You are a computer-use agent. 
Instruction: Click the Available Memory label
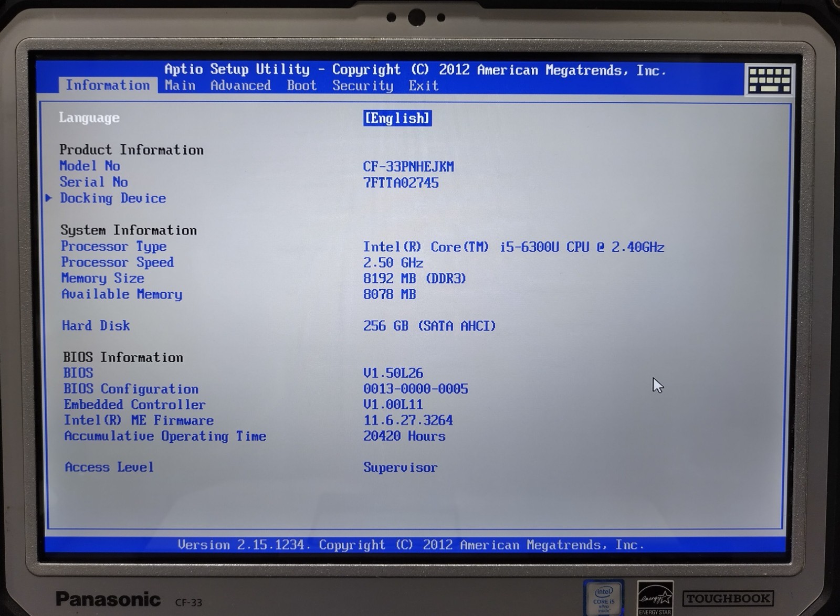[x=122, y=294]
